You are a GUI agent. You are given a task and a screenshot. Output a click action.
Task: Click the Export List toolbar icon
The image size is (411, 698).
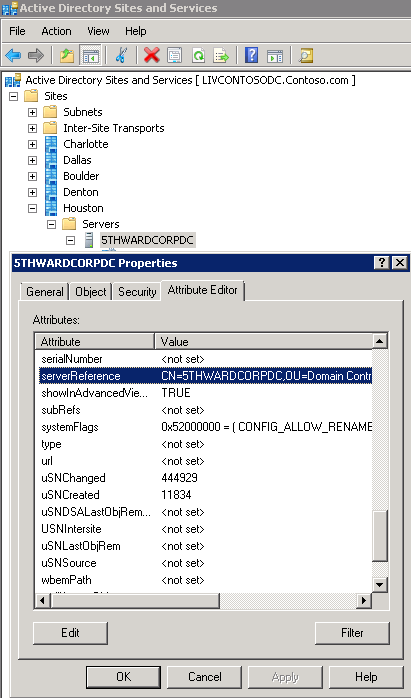(221, 56)
